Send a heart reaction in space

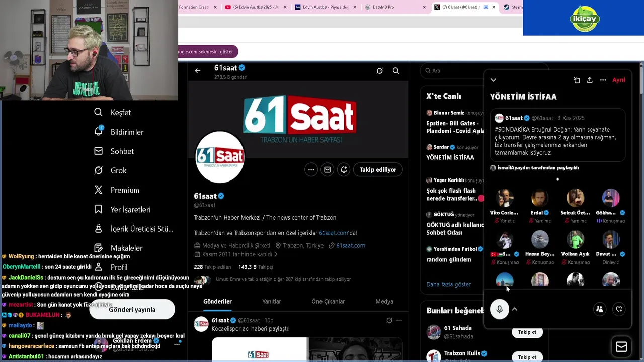(619, 309)
